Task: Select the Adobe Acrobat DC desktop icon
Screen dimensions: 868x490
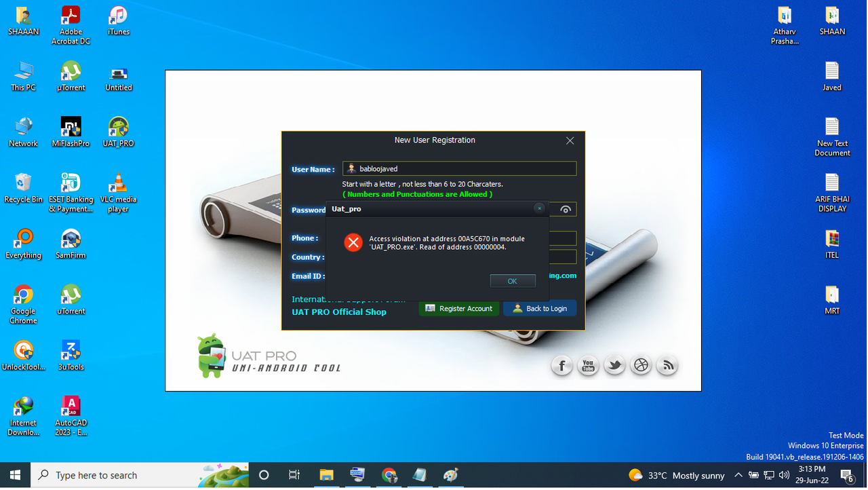Action: (71, 25)
